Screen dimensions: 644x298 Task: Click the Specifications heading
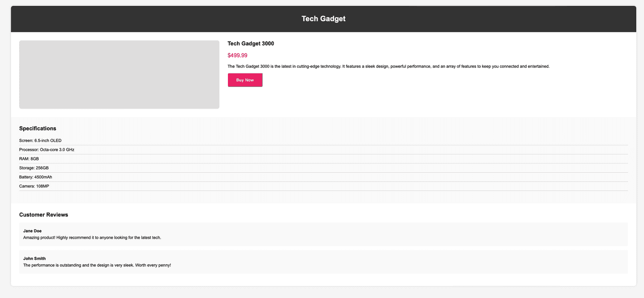click(38, 129)
